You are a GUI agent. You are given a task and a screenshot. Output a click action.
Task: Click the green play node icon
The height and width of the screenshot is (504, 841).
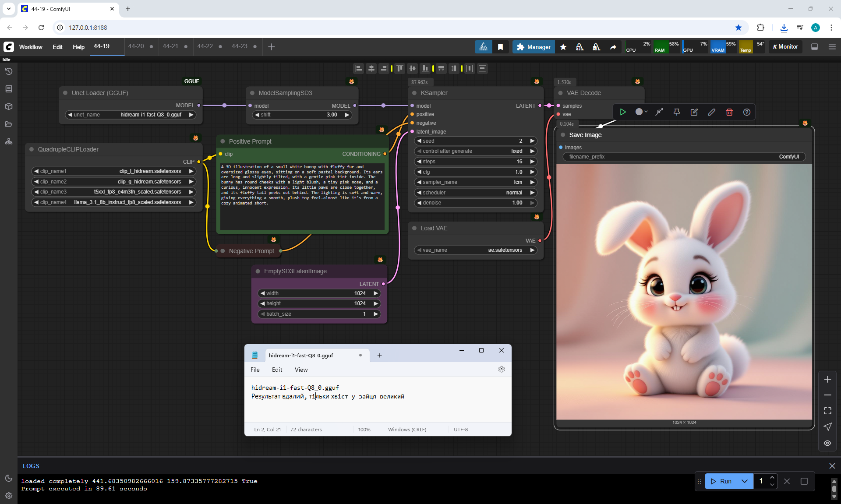[x=623, y=112]
